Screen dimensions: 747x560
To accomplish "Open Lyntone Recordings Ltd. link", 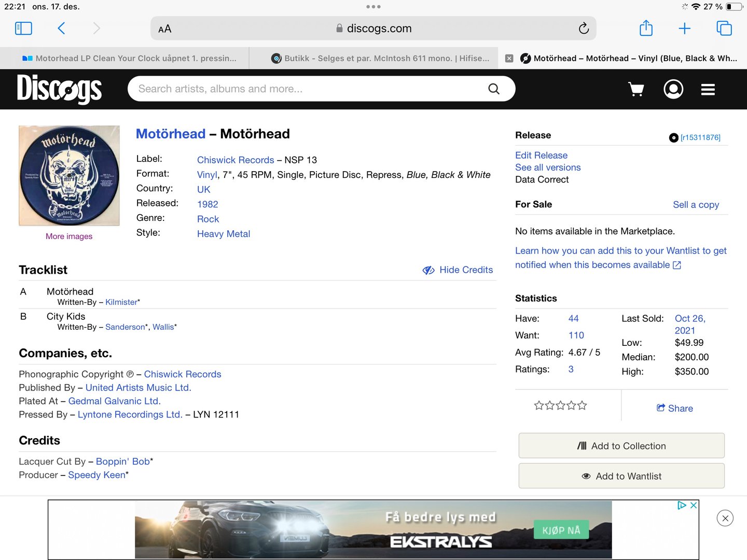I will pos(130,415).
